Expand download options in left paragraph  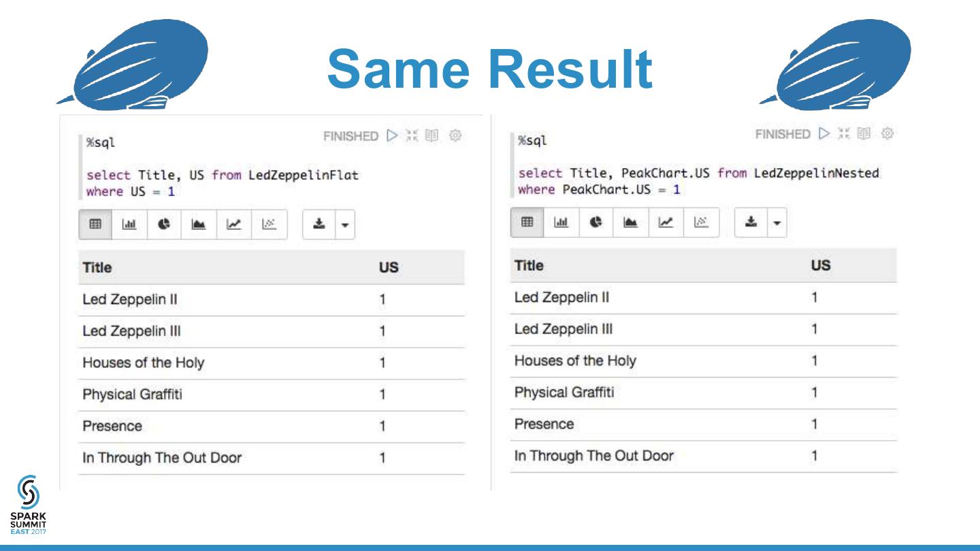[x=344, y=224]
